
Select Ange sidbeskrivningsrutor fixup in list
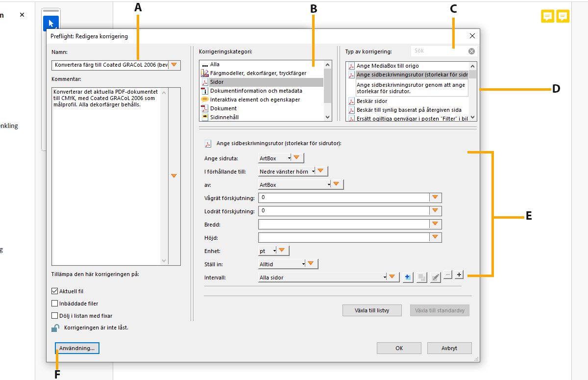tap(408, 75)
